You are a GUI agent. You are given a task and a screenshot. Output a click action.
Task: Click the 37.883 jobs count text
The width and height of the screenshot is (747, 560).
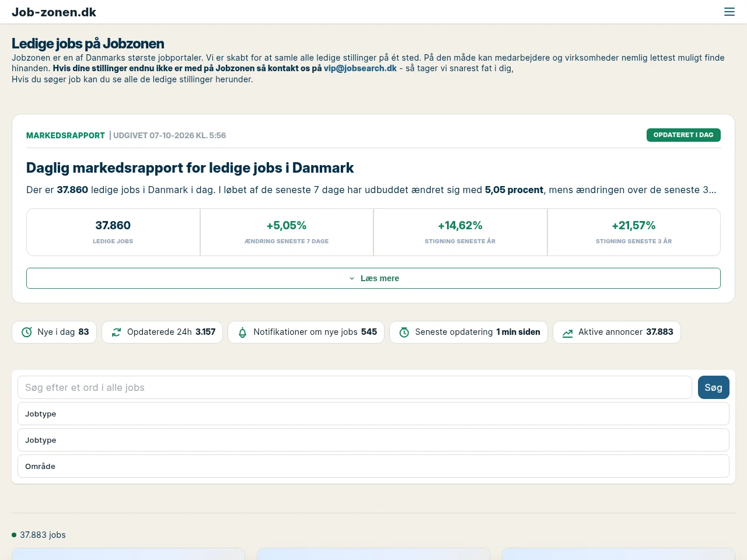(43, 535)
